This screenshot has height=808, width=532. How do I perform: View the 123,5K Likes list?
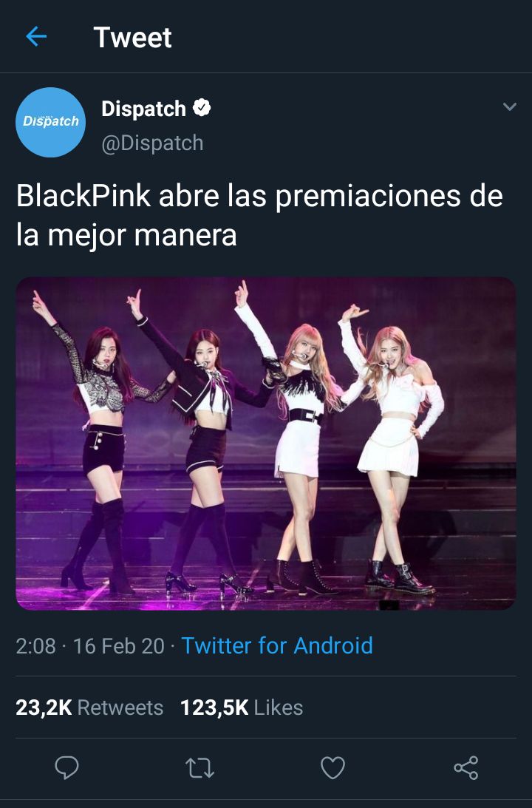click(242, 707)
